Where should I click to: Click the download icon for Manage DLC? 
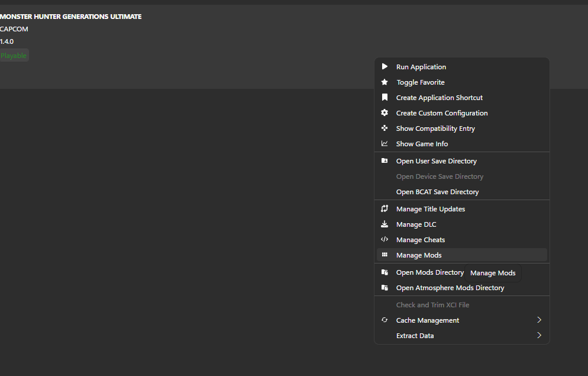pos(385,224)
